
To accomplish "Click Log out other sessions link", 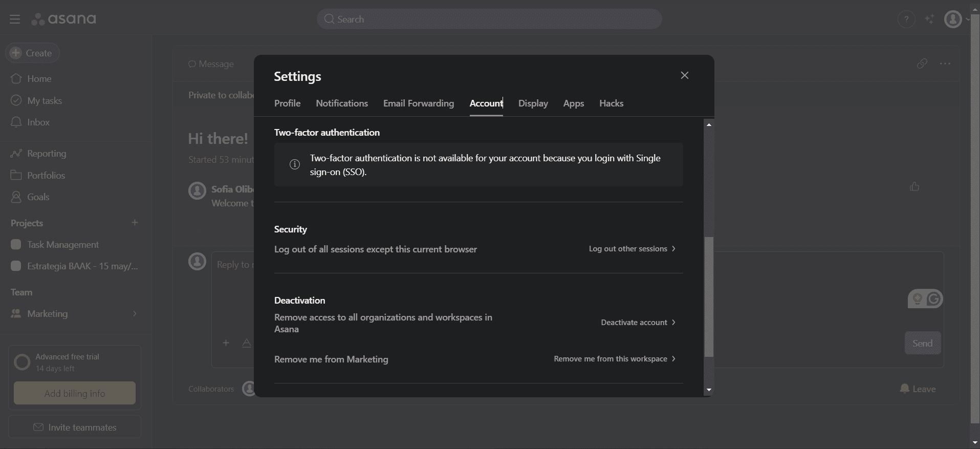I will 632,249.
